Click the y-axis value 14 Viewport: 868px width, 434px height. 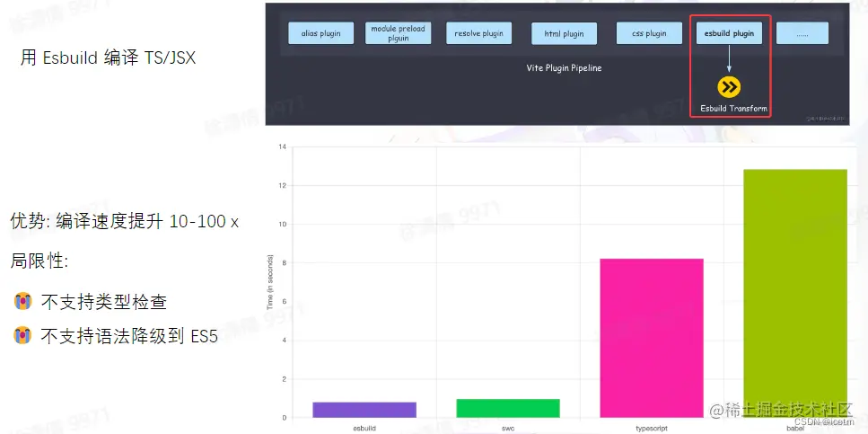click(x=283, y=146)
